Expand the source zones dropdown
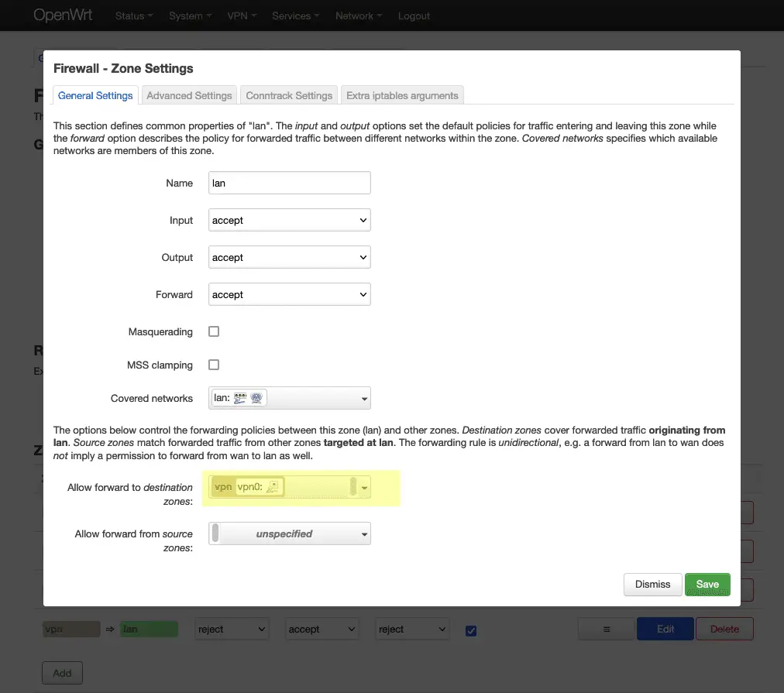Image resolution: width=784 pixels, height=693 pixels. [x=290, y=533]
